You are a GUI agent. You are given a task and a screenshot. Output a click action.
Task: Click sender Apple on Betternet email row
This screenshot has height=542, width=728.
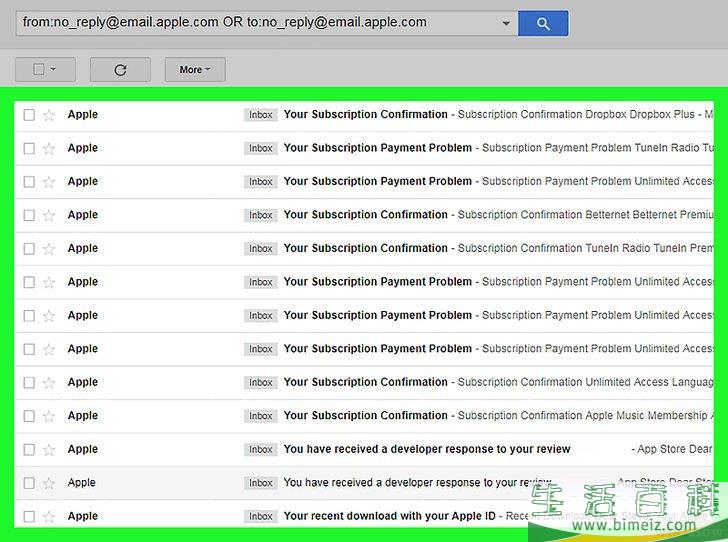(83, 215)
